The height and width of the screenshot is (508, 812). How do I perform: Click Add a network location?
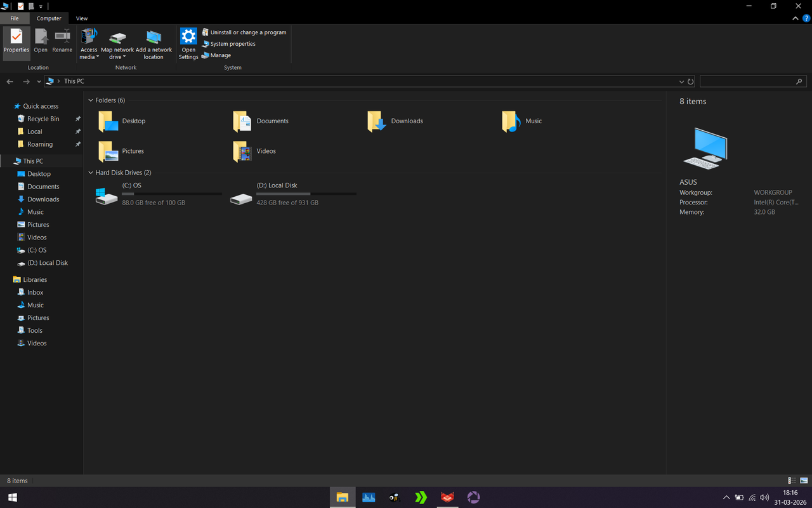coord(154,43)
